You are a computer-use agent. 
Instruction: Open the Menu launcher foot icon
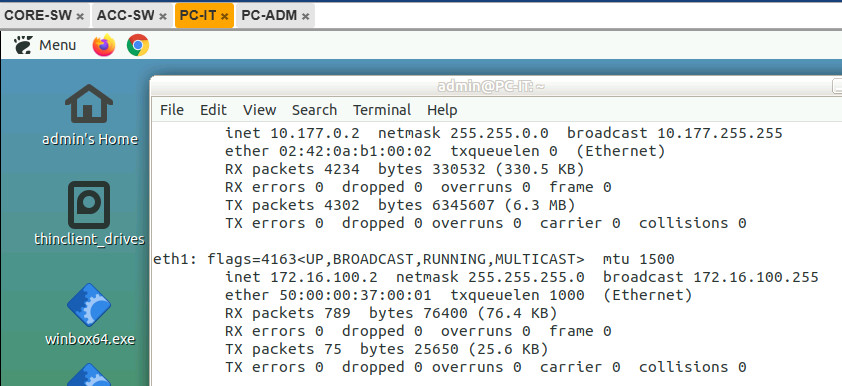24,46
